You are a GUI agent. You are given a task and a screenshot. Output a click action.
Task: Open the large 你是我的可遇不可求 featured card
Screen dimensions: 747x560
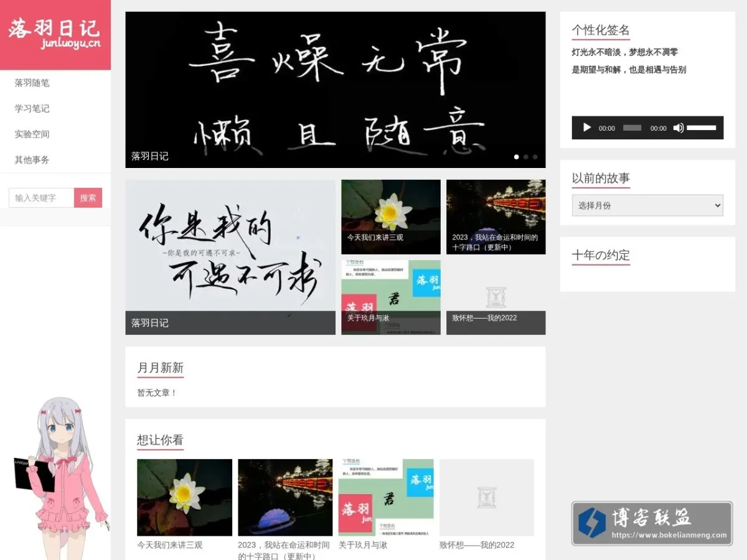[x=230, y=257]
